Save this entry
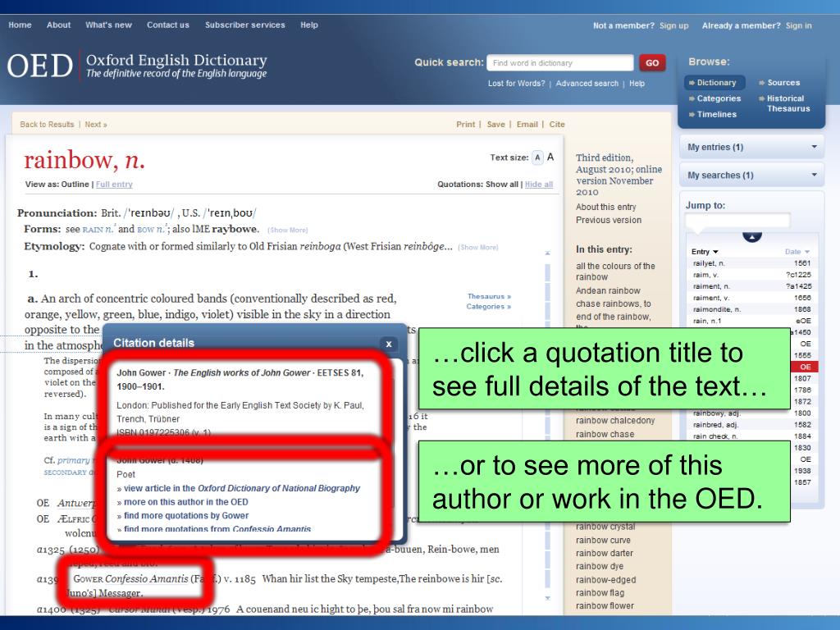The height and width of the screenshot is (630, 840). [x=496, y=125]
